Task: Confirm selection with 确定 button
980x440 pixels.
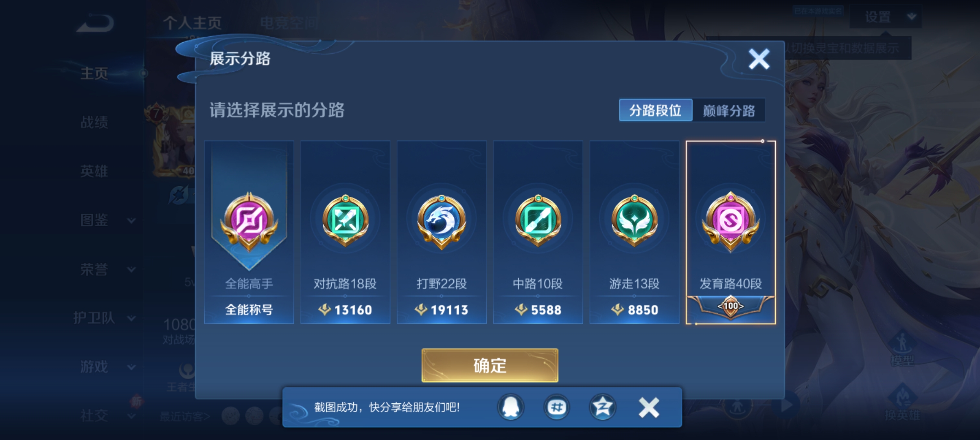Action: 490,365
